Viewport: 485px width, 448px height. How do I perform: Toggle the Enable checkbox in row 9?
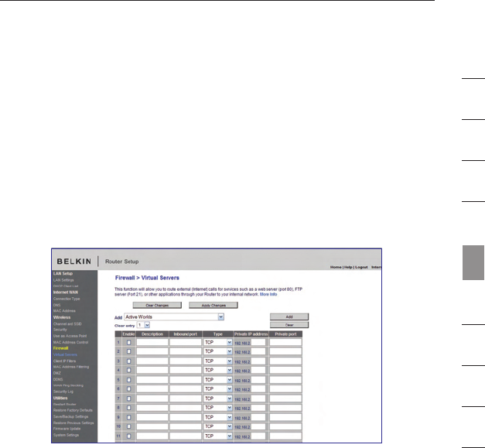[129, 418]
